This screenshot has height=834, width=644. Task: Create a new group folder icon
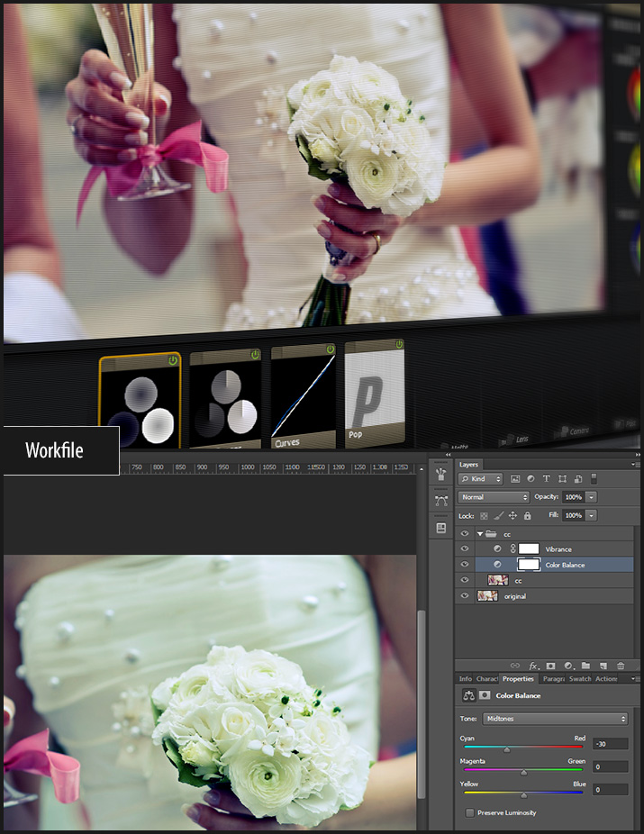(585, 666)
